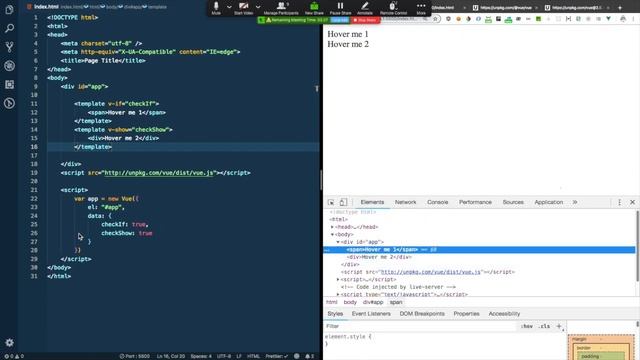Toggle the .cls class editor
This screenshot has width=640, height=360.
point(544,326)
